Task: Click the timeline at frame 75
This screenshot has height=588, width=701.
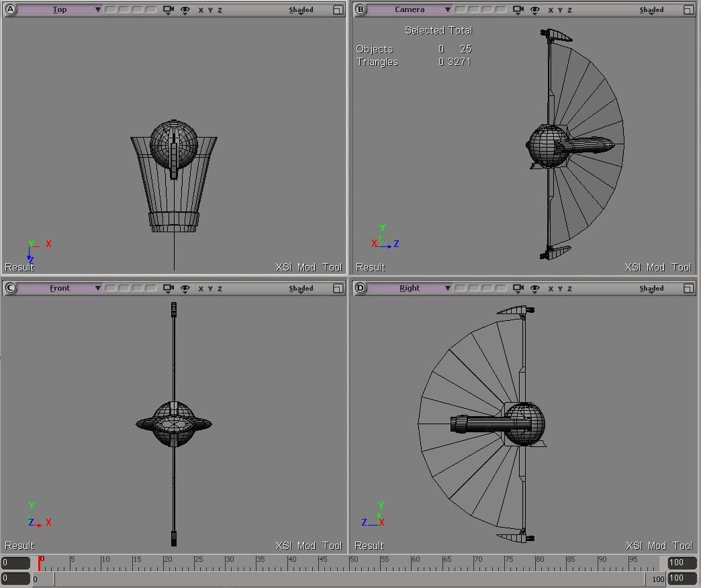Action: pyautogui.click(x=505, y=563)
